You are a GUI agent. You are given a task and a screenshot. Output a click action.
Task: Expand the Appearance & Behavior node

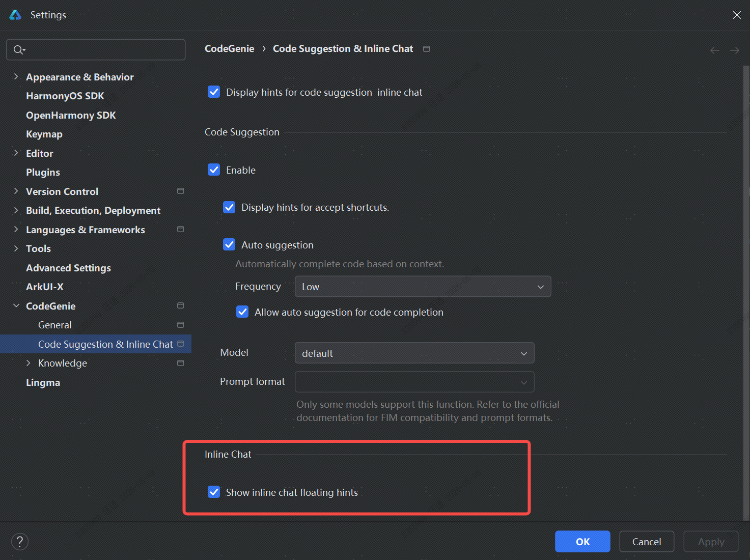(x=16, y=77)
